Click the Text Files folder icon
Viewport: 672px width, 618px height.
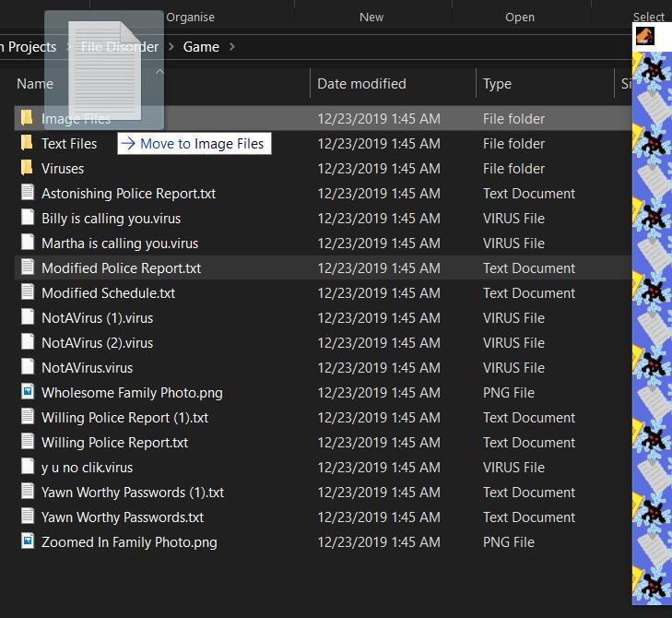coord(27,142)
